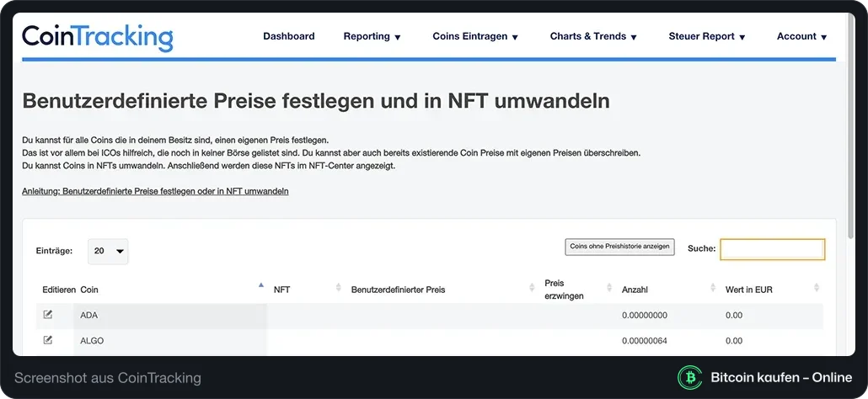This screenshot has width=868, height=399.
Task: Sort the NFT column
Action: pos(338,288)
